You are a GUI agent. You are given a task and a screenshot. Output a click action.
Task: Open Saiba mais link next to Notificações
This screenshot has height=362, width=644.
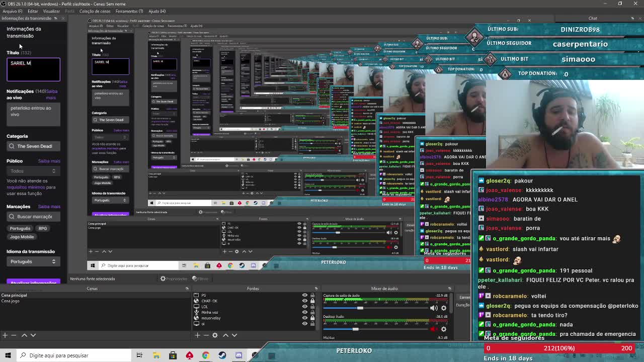tap(52, 94)
